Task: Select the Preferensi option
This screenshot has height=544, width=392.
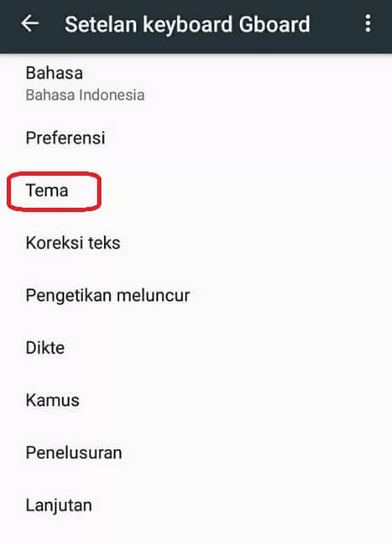Action: [x=196, y=138]
